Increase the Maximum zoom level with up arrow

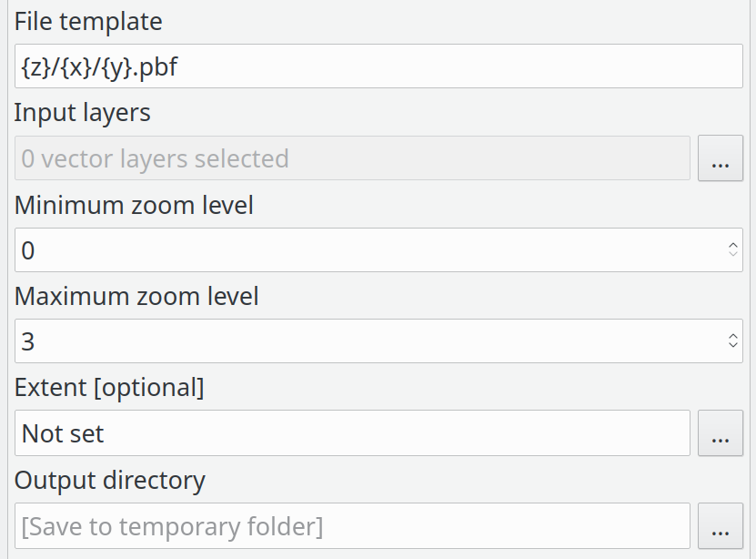tap(733, 336)
